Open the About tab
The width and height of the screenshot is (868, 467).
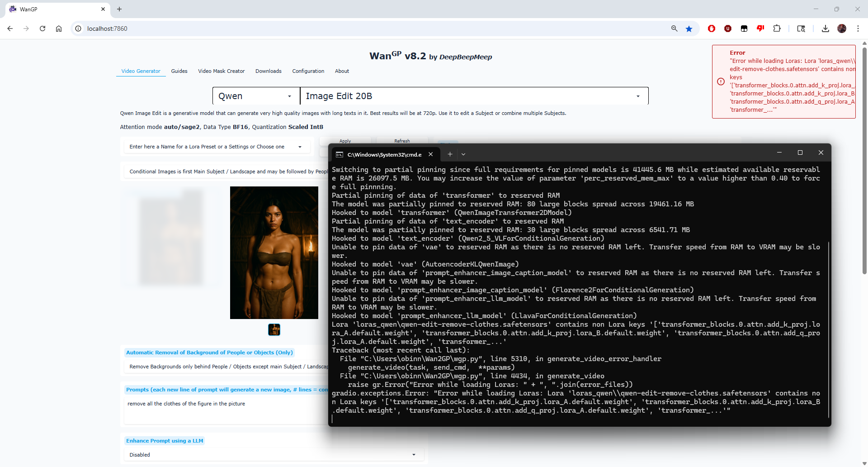(342, 71)
